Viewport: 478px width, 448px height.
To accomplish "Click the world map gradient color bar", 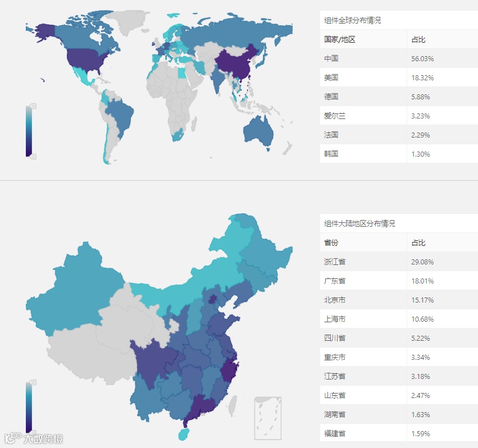I will pyautogui.click(x=29, y=131).
